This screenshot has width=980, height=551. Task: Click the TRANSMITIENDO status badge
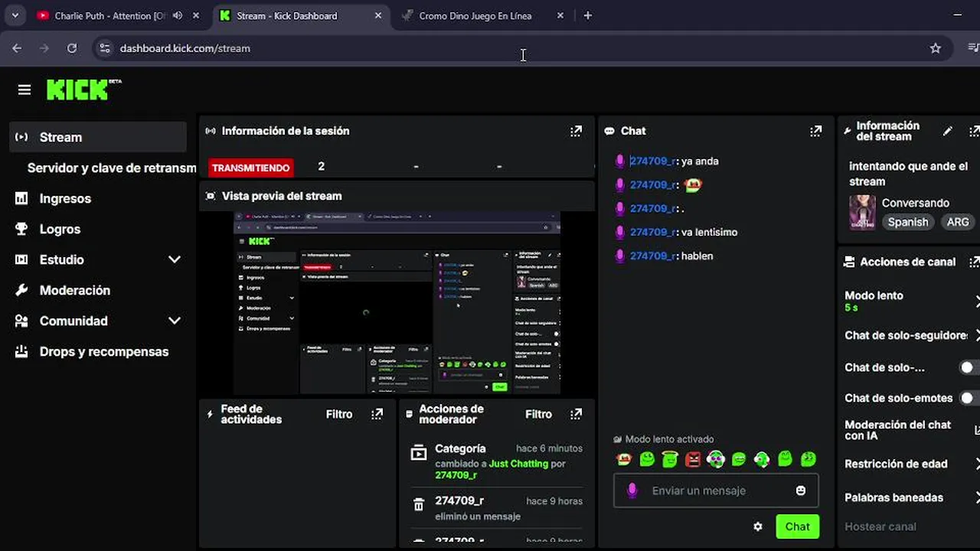coord(251,168)
